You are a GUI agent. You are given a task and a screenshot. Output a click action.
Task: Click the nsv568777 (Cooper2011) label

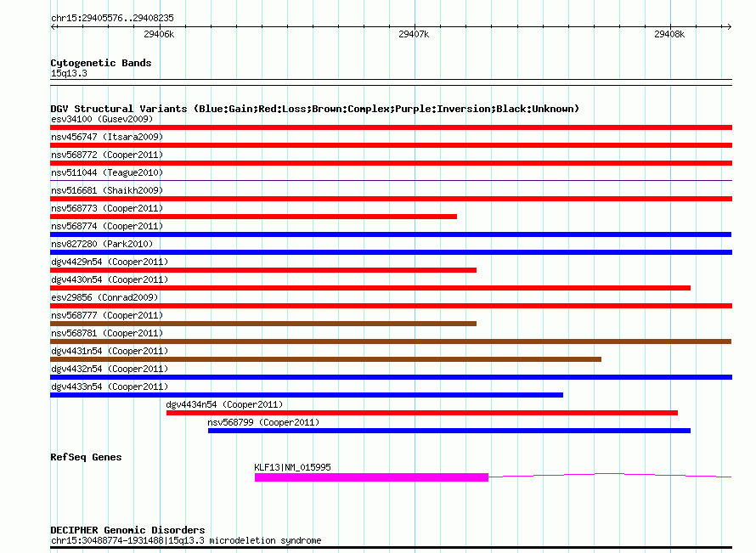[107, 315]
